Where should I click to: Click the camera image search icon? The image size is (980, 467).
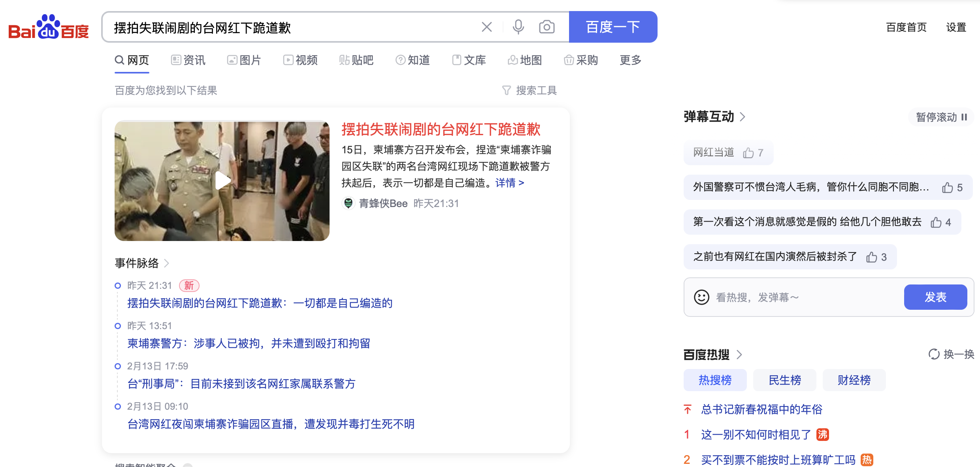click(x=547, y=27)
